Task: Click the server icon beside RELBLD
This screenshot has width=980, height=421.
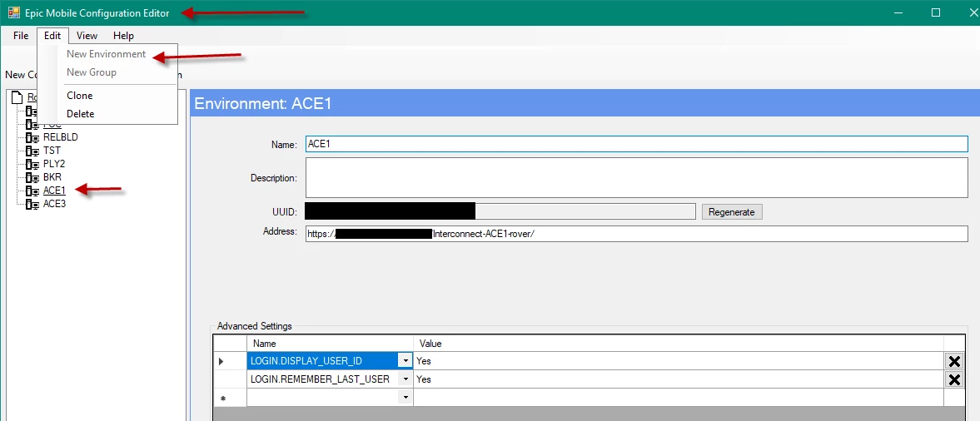Action: click(x=32, y=137)
